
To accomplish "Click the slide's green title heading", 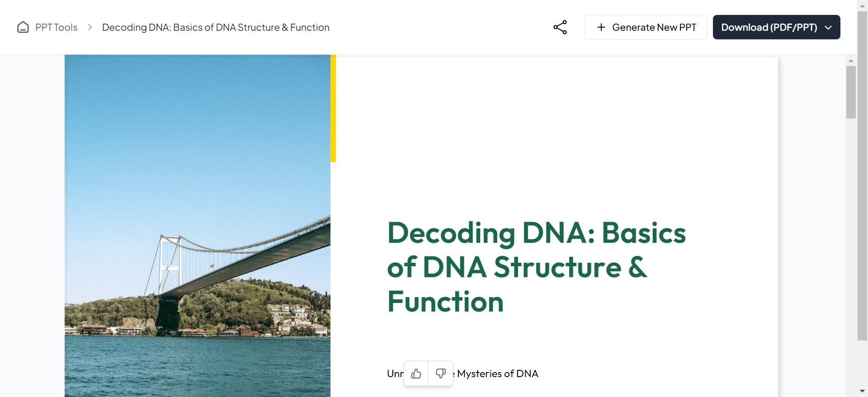I will pos(536,267).
